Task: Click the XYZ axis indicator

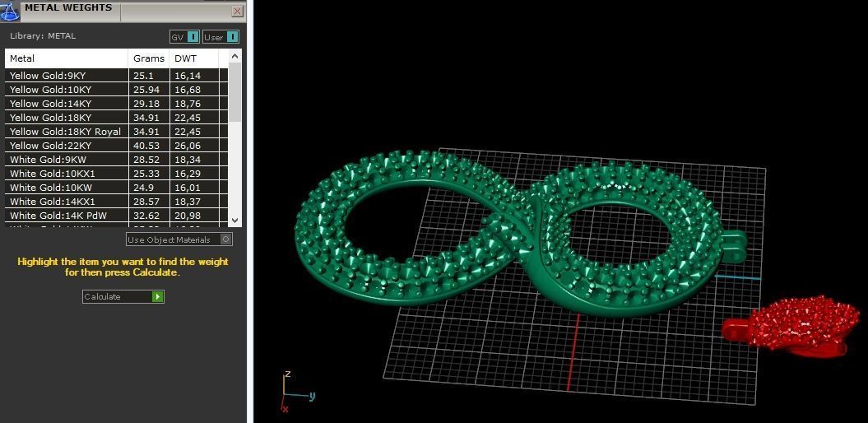Action: (296, 392)
